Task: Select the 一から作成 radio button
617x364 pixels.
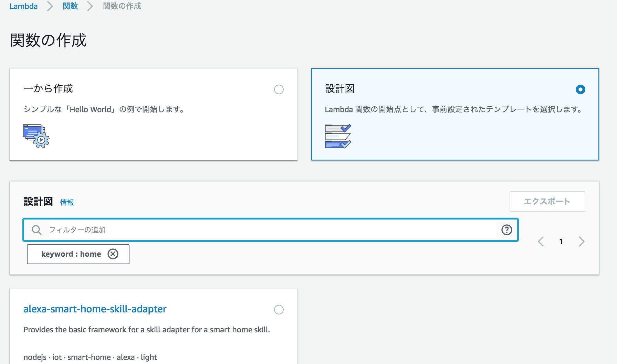Action: point(279,89)
